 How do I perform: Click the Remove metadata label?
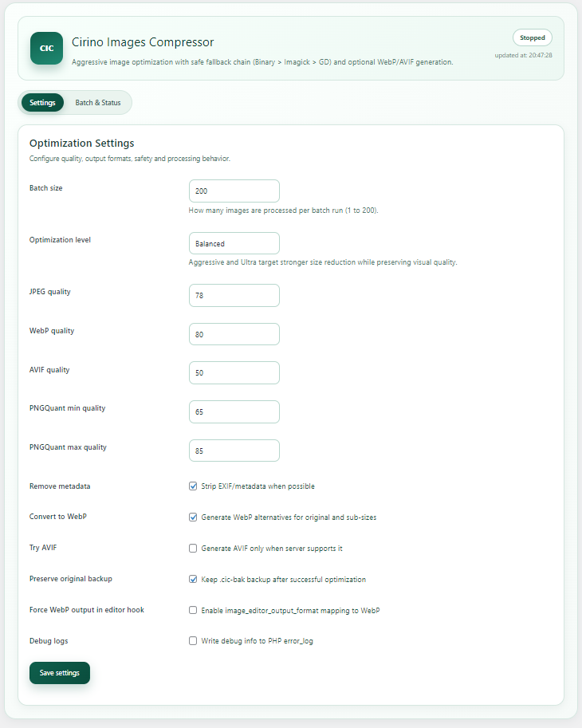[60, 486]
